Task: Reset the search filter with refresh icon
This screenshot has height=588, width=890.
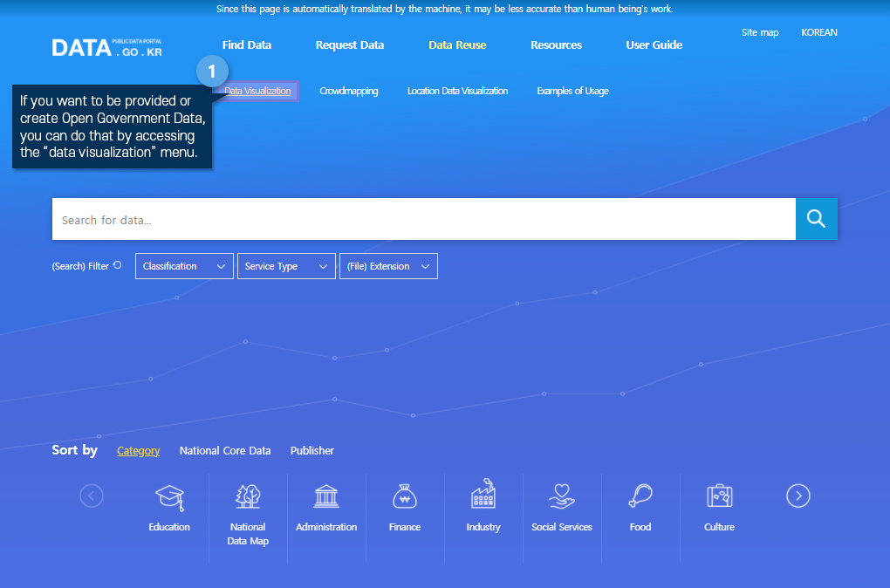Action: point(118,265)
